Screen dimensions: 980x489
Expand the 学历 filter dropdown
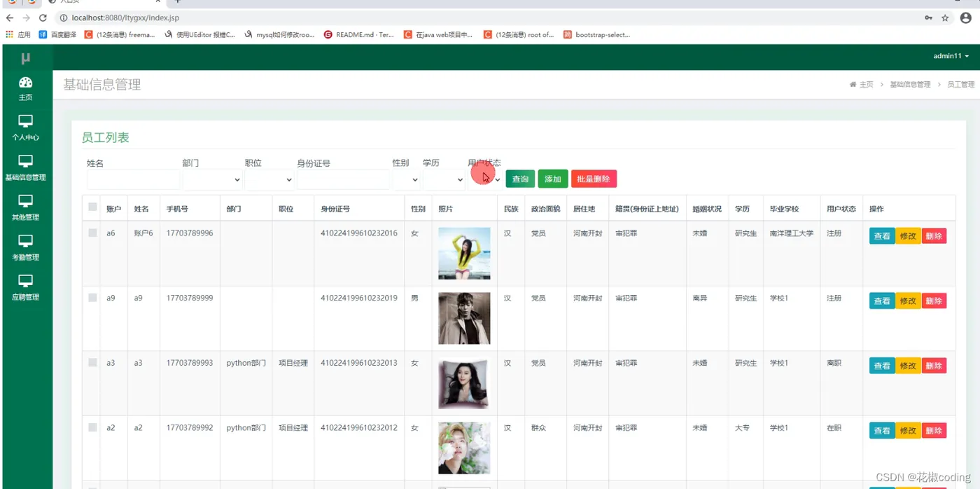click(x=444, y=179)
